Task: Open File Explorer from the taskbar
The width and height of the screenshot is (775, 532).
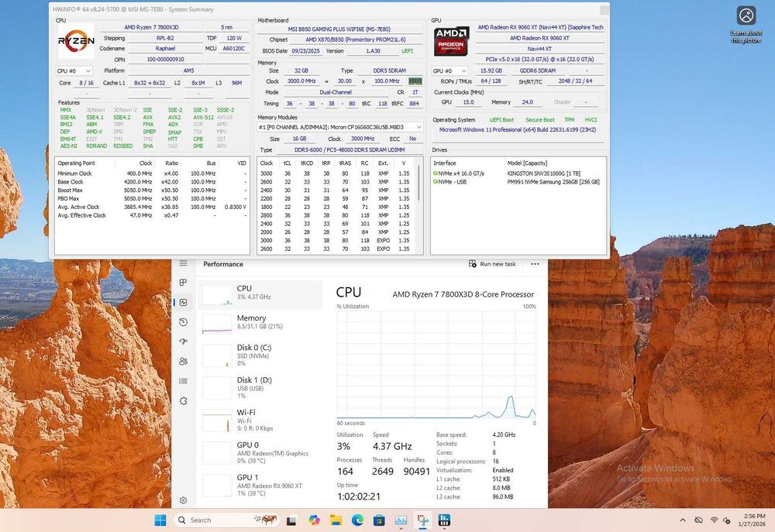Action: point(336,520)
